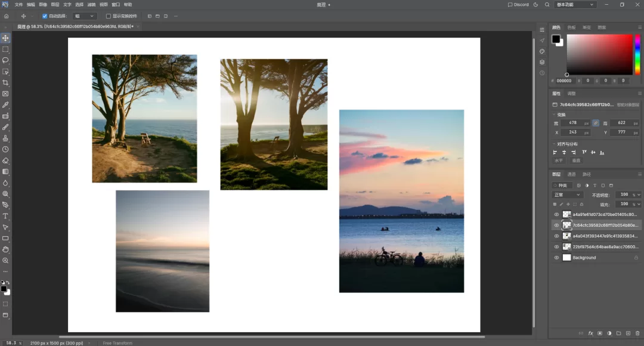Toggle the width-height link constraint

[596, 123]
